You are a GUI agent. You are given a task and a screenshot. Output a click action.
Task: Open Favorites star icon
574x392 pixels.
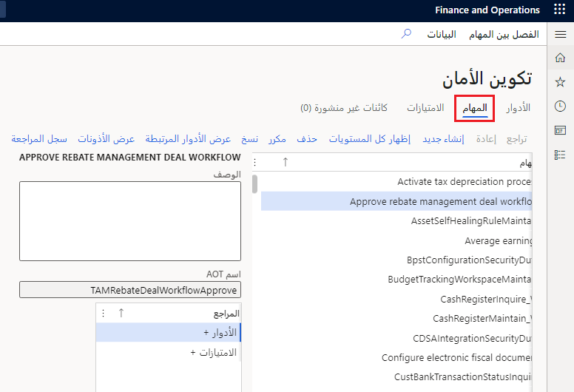[x=560, y=81]
